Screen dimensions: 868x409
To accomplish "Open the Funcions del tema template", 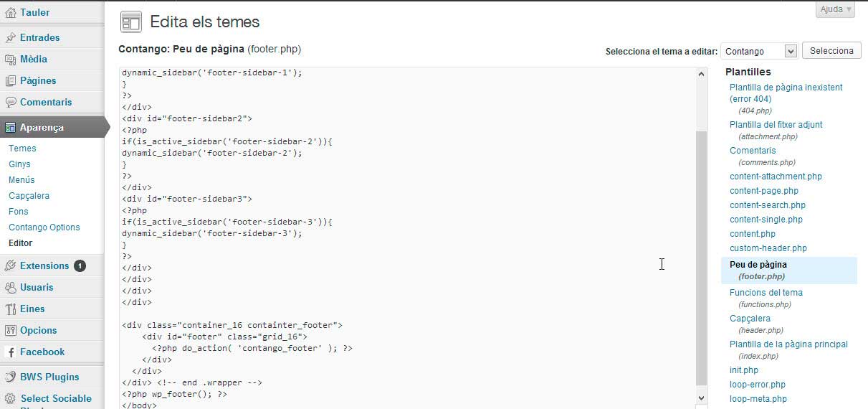I will (766, 293).
